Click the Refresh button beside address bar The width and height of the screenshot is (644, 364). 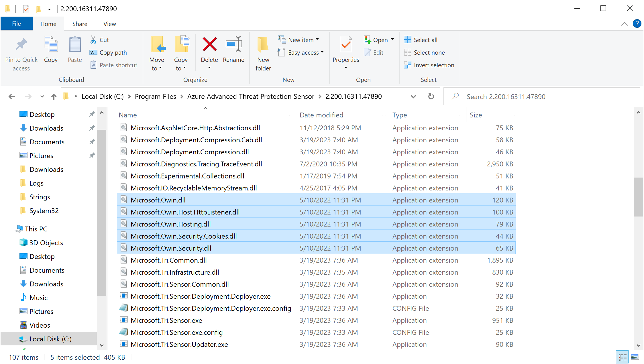click(431, 97)
